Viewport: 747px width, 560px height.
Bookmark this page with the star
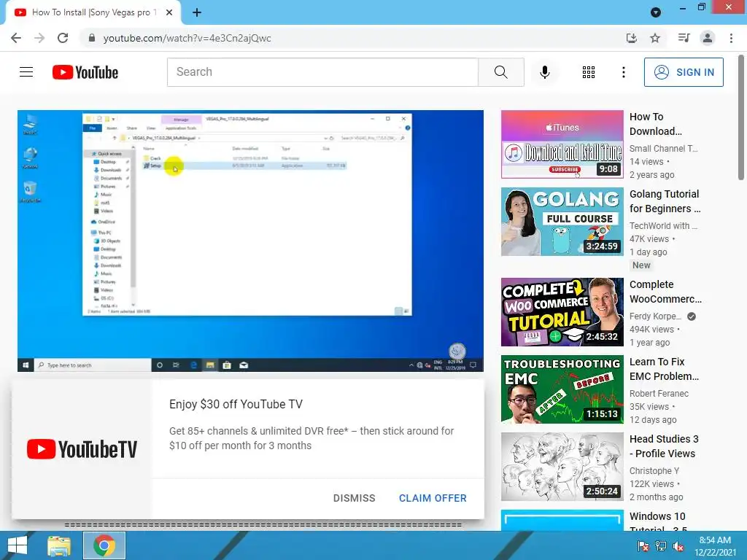655,38
